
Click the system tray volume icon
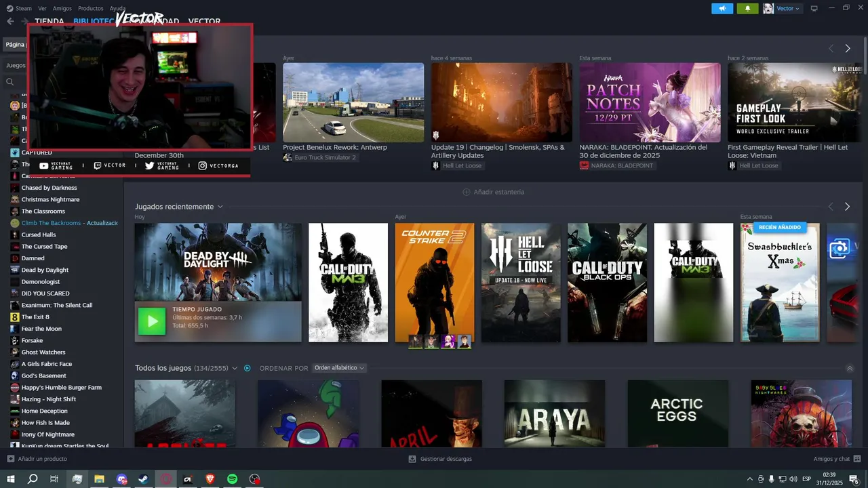(793, 479)
